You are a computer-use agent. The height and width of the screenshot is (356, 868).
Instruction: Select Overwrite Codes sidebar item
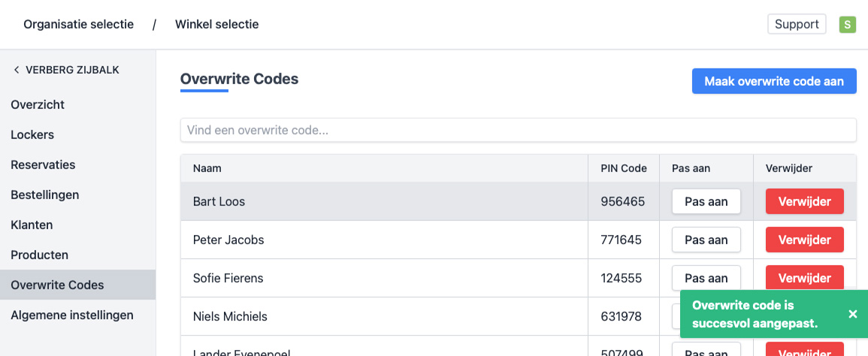(x=57, y=285)
